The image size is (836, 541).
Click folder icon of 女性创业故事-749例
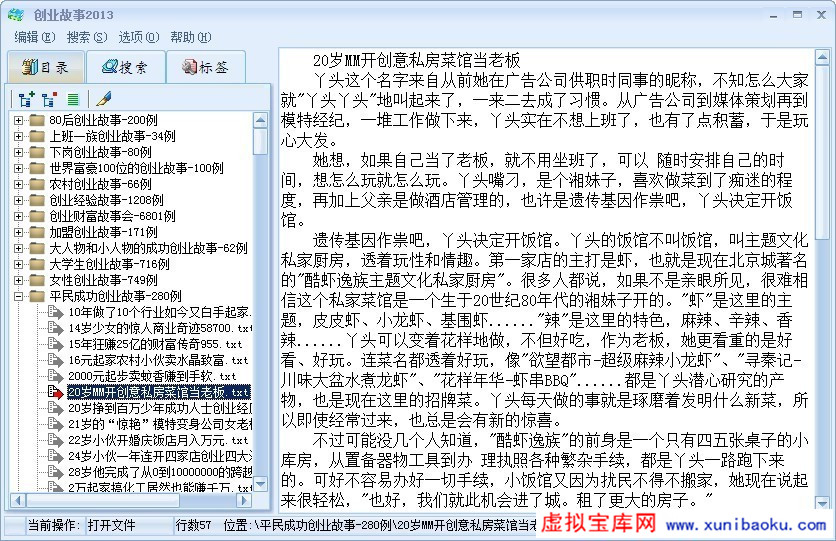(38, 280)
